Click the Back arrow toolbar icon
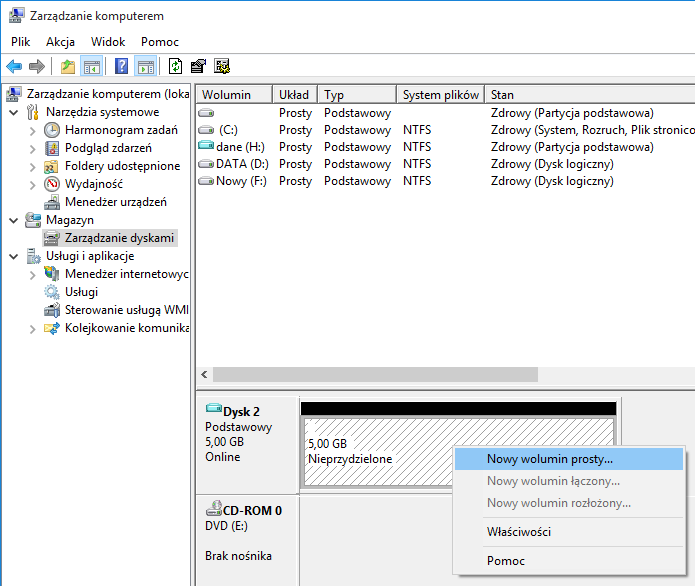695x586 pixels. (14, 67)
